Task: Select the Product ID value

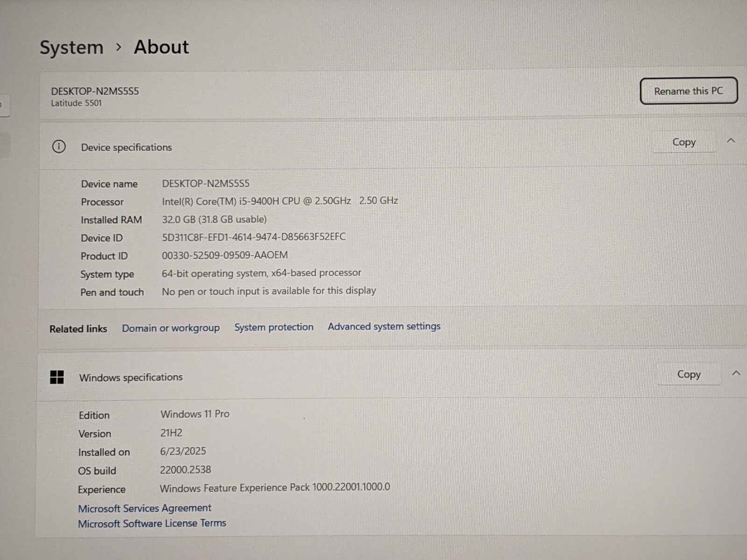Action: point(225,255)
